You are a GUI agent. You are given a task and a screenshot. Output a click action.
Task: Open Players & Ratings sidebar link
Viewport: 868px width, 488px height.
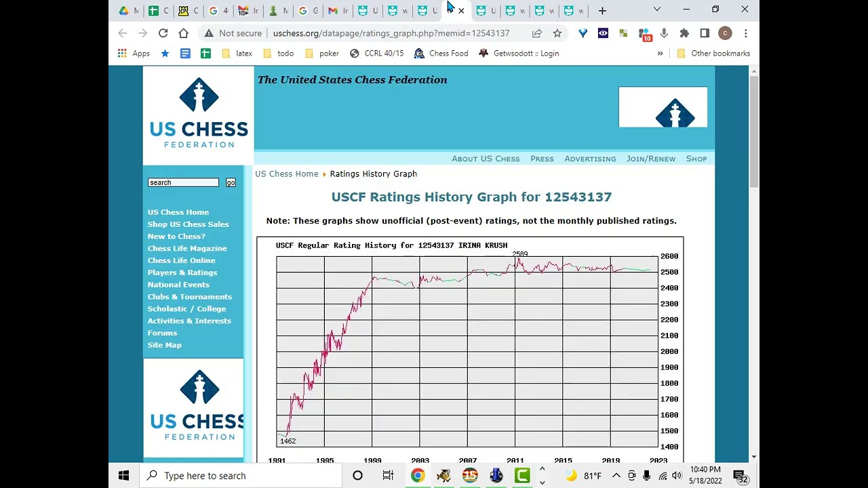[182, 273]
